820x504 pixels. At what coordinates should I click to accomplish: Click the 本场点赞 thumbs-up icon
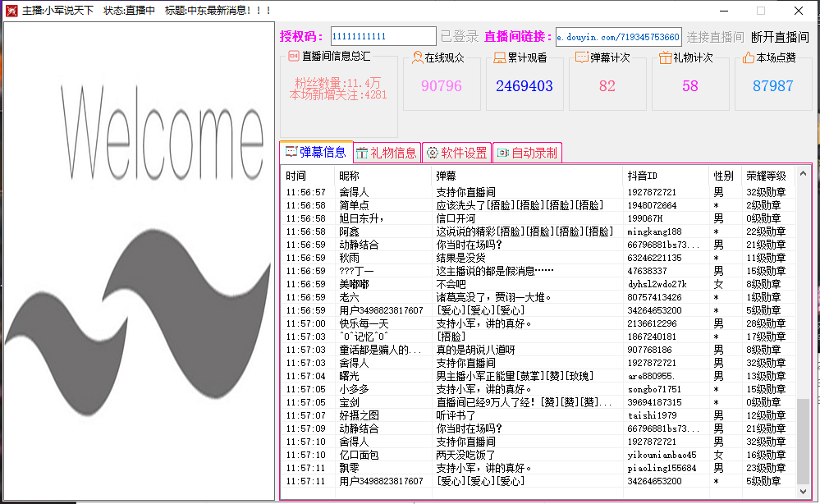click(748, 58)
